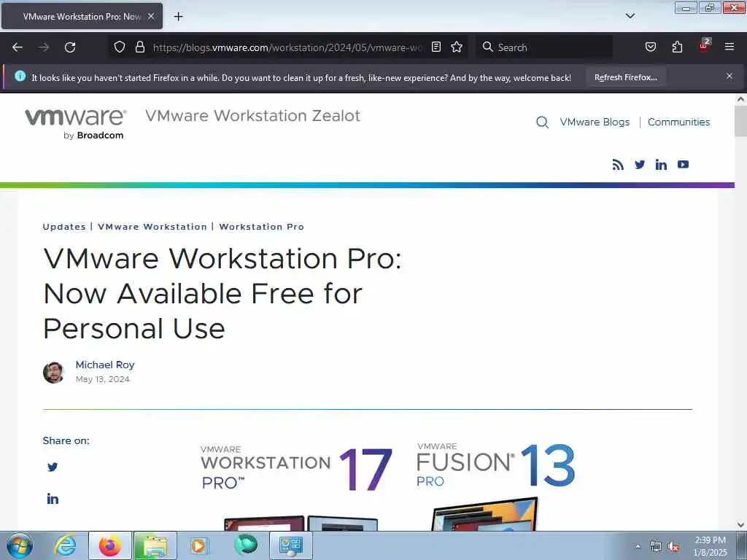
Task: Open the Communities link
Action: [679, 122]
